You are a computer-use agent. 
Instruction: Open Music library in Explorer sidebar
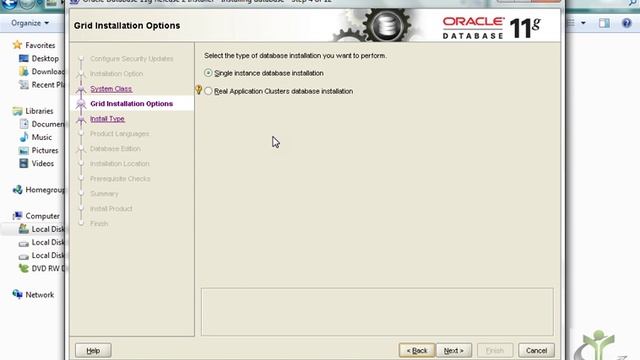point(42,137)
